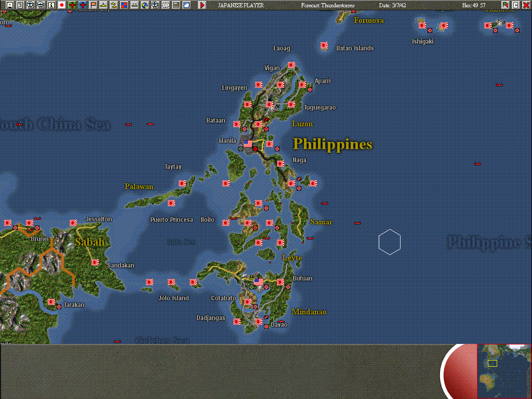
Task: Select the Japanese flag at Iloilo
Action: [x=226, y=222]
